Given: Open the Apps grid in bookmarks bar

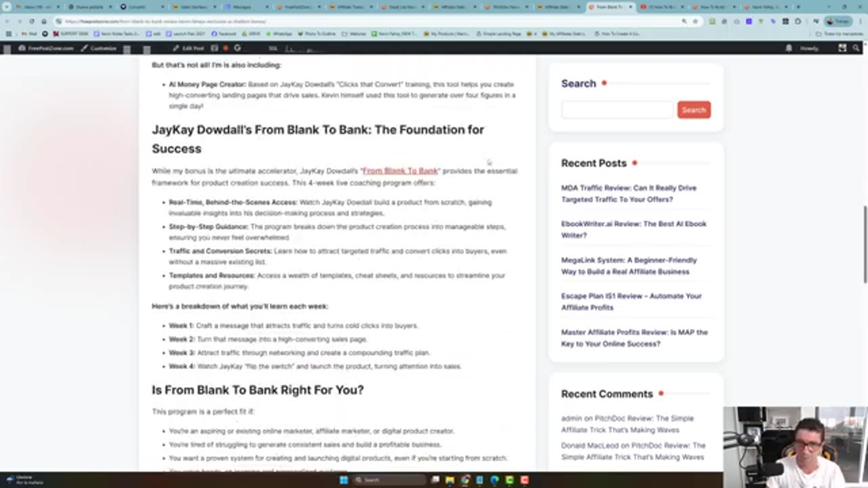Looking at the screenshot, I should tap(8, 33).
